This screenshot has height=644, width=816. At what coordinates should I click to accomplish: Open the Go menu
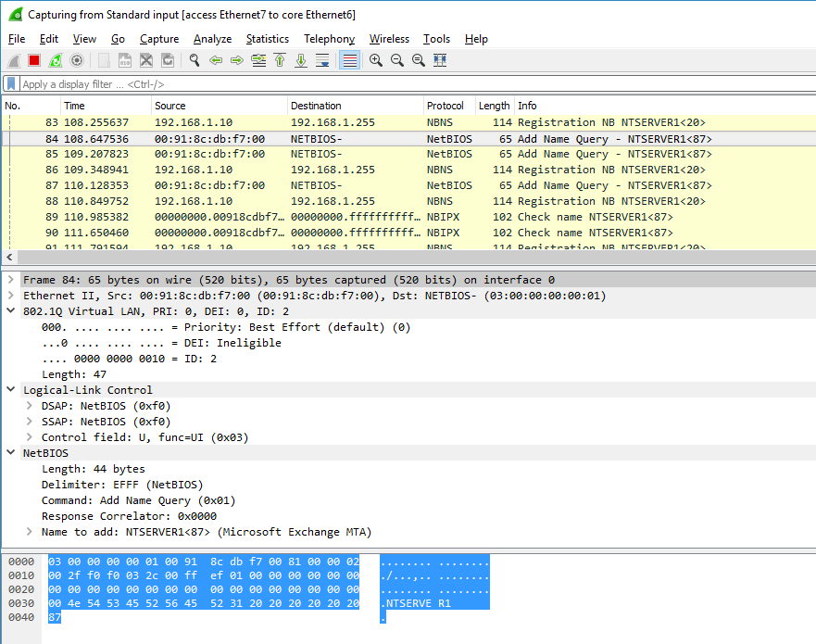click(119, 39)
